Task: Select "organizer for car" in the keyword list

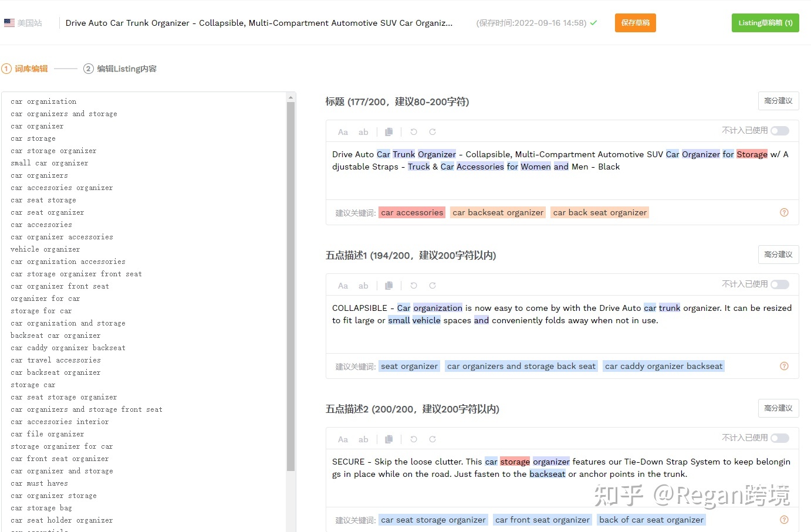Action: 45,299
